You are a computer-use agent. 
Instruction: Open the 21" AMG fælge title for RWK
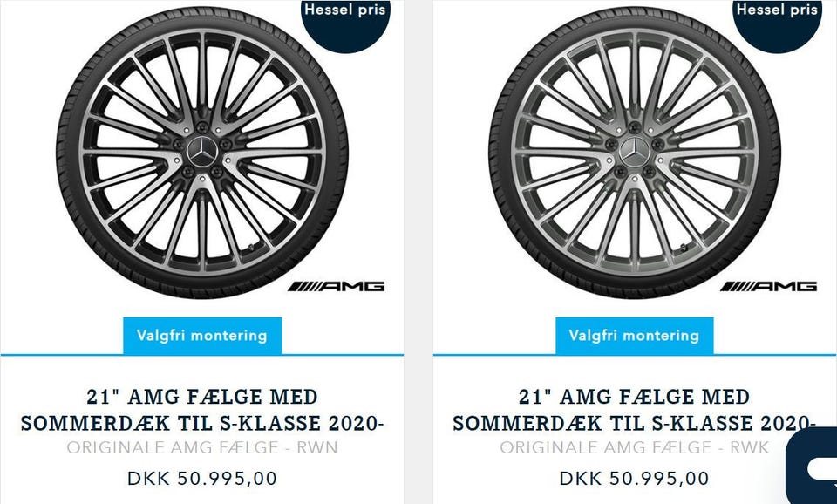(635, 410)
